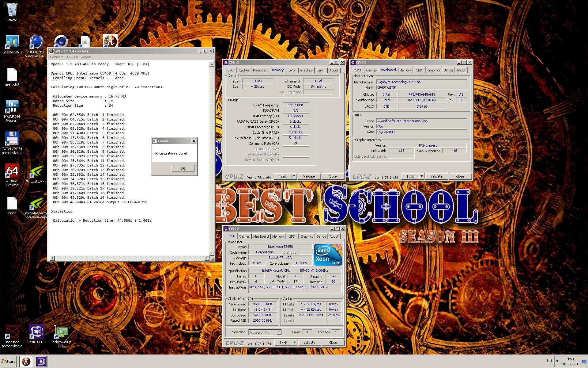This screenshot has height=368, width=588.
Task: Click the Intel Xeon E5450 name field
Action: (280, 247)
